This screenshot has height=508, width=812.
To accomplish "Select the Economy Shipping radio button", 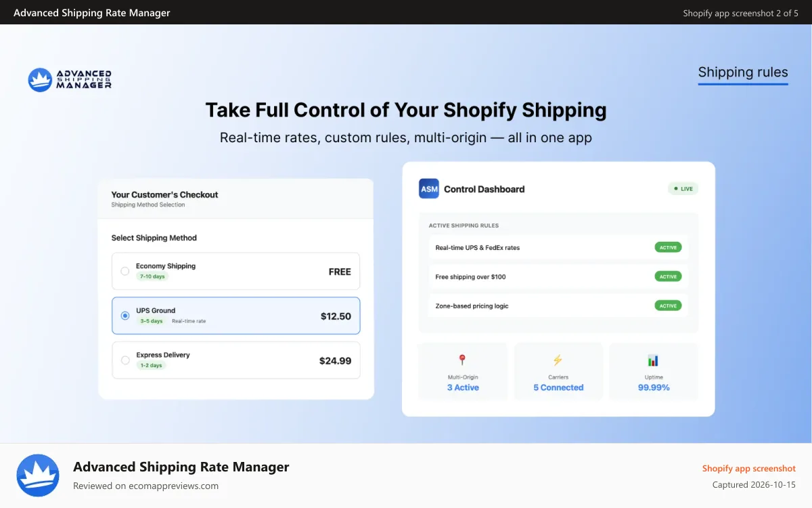I will tap(125, 271).
